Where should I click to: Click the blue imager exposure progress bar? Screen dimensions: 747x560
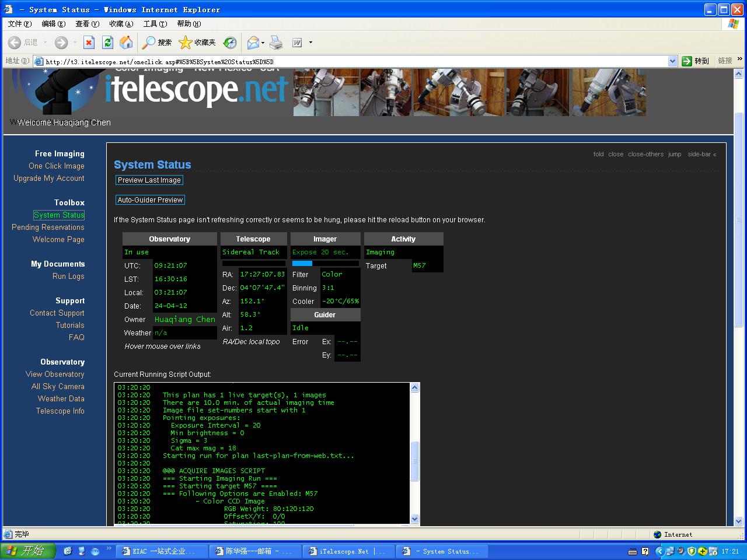302,264
